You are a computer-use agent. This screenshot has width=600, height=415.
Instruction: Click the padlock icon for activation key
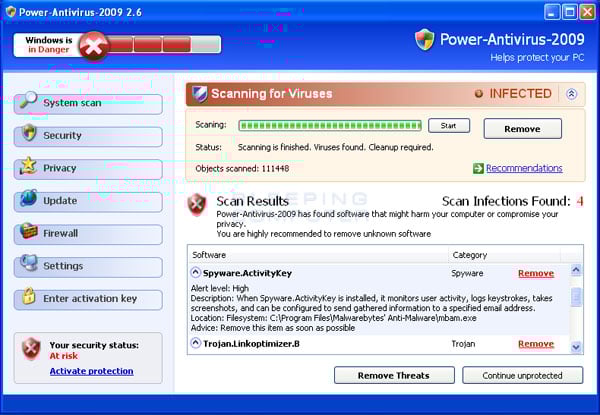coord(29,296)
